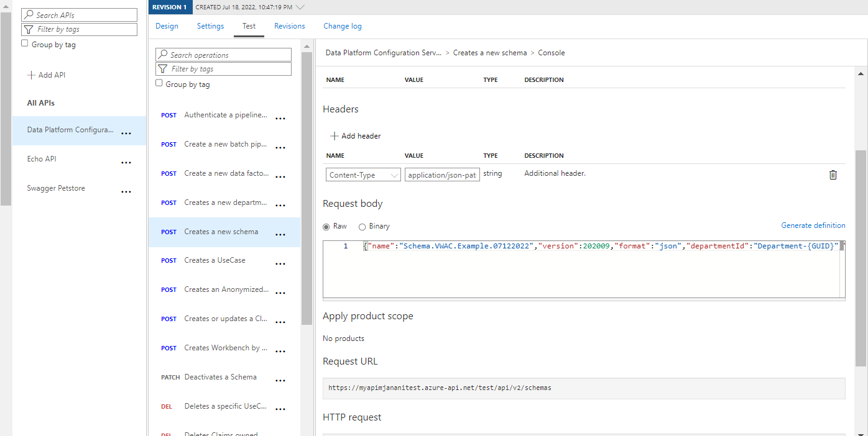Click the filter icon in APIs tag filter
This screenshot has width=868, height=436.
point(28,29)
